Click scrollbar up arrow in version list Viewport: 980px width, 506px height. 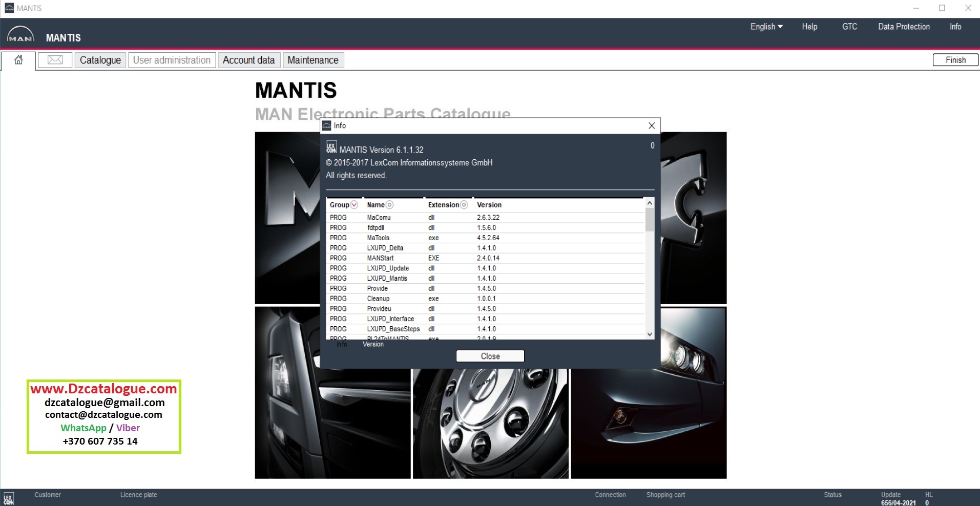[650, 203]
